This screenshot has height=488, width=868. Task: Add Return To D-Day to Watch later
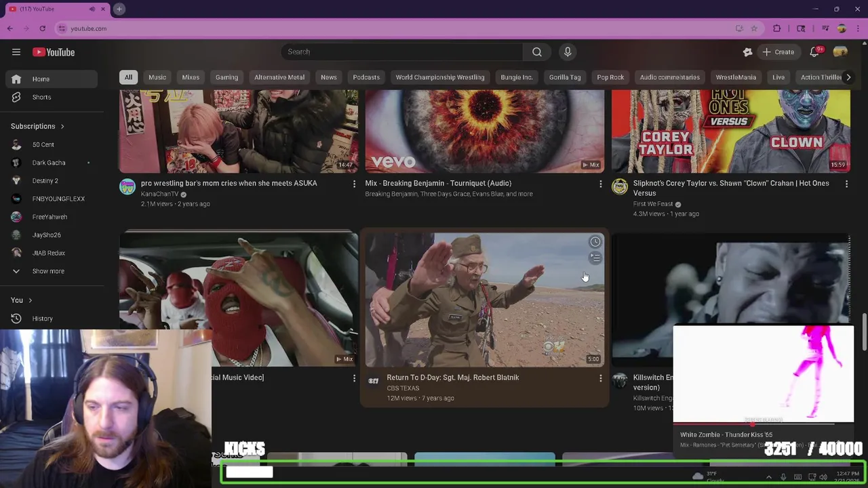click(595, 242)
